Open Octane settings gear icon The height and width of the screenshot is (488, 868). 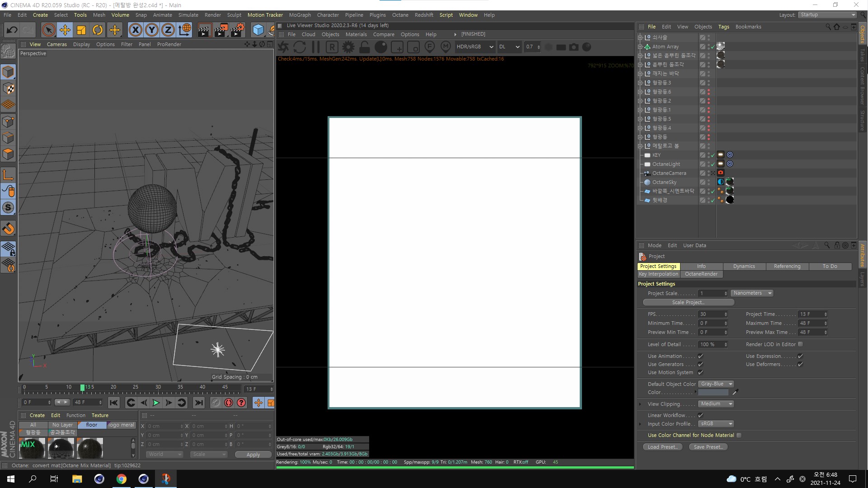(348, 47)
